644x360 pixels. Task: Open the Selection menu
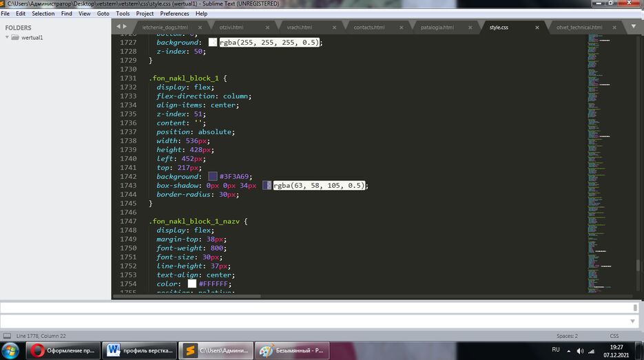43,14
